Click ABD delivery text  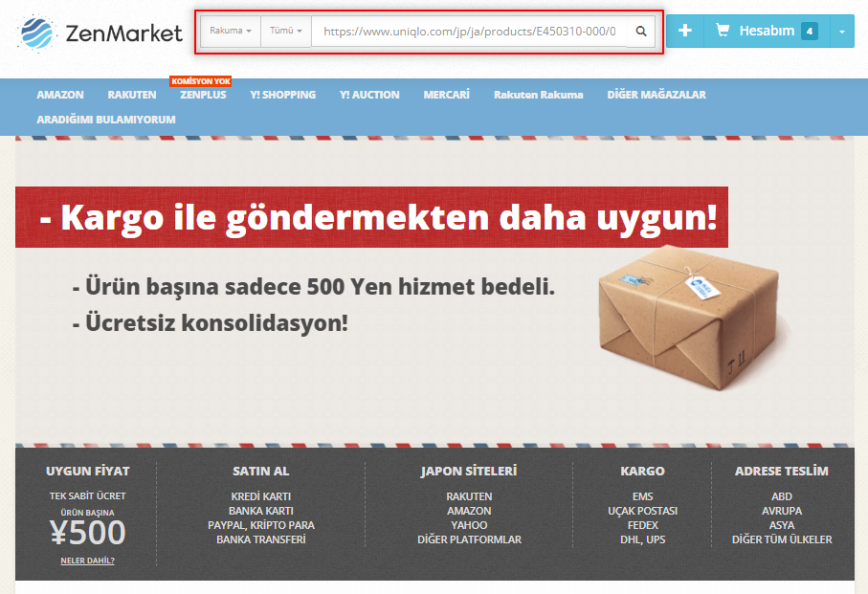click(x=781, y=496)
